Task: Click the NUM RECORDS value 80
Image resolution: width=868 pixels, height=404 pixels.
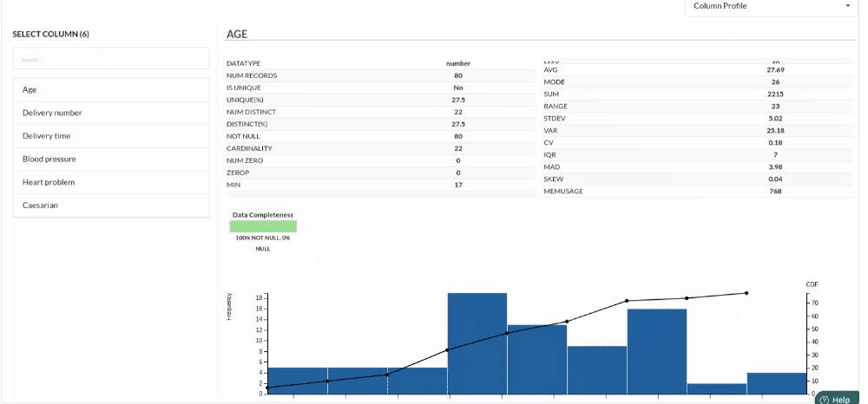Action: click(457, 75)
